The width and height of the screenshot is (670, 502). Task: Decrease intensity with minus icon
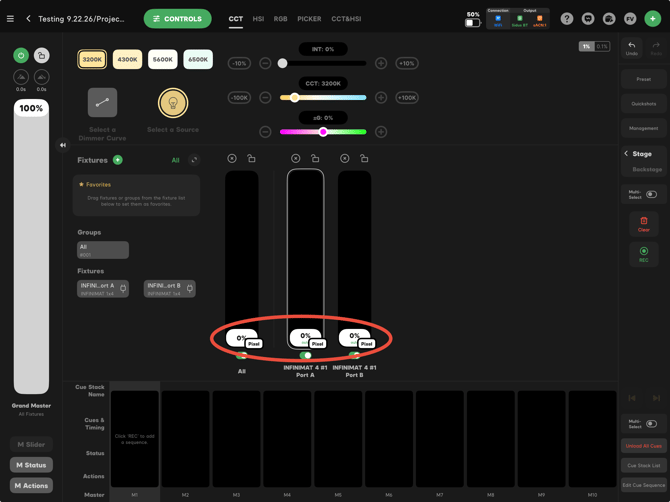pos(265,64)
